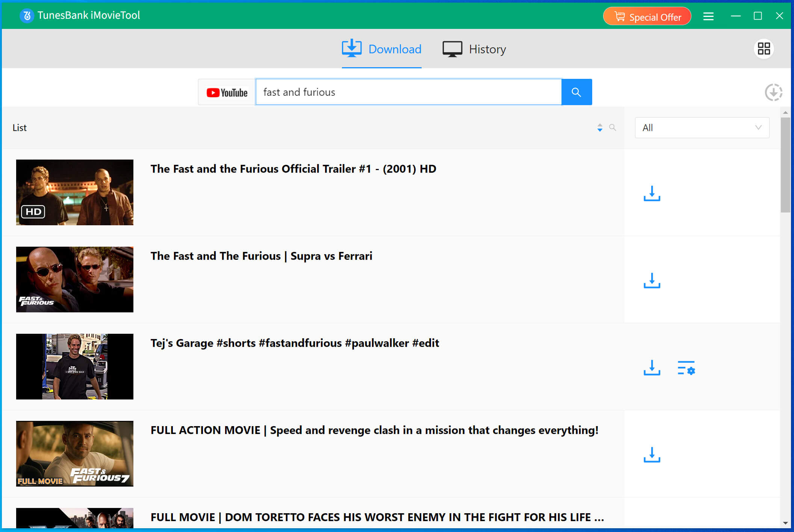Open the download queue circular icon
The height and width of the screenshot is (532, 794).
(x=773, y=92)
